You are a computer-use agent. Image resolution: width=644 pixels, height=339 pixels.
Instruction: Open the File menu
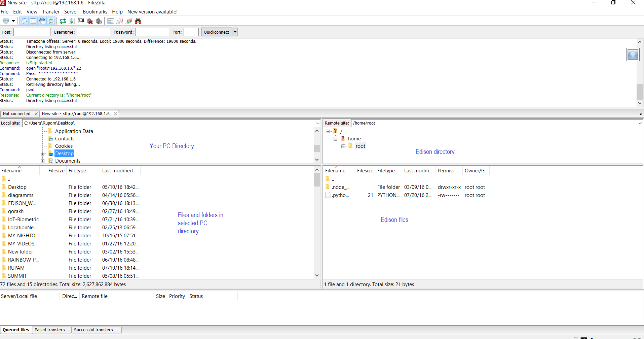tap(5, 11)
